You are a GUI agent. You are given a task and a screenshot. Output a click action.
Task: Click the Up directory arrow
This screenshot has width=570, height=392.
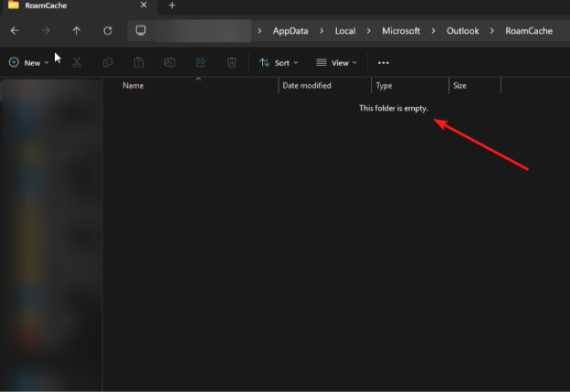pyautogui.click(x=76, y=30)
